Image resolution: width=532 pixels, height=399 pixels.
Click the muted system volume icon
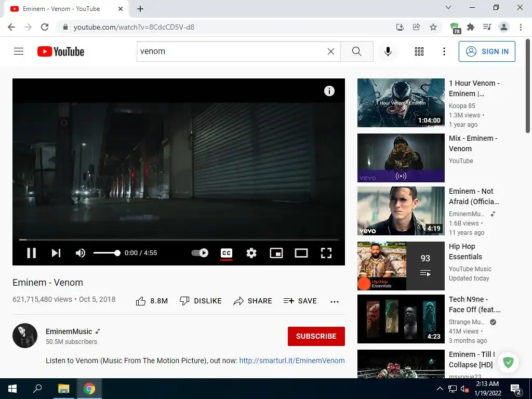[464, 389]
